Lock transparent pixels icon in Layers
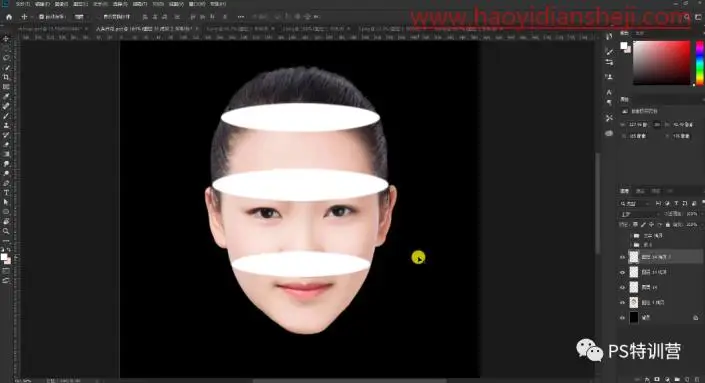705x383 pixels. click(635, 224)
